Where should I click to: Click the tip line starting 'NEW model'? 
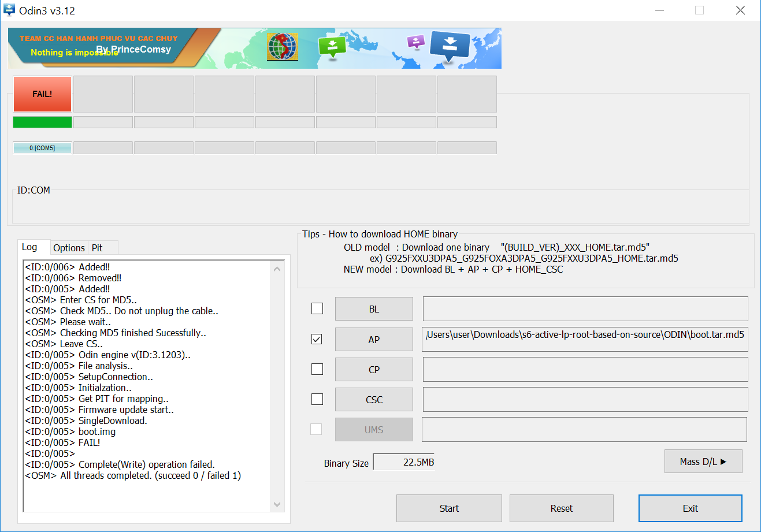coord(453,269)
